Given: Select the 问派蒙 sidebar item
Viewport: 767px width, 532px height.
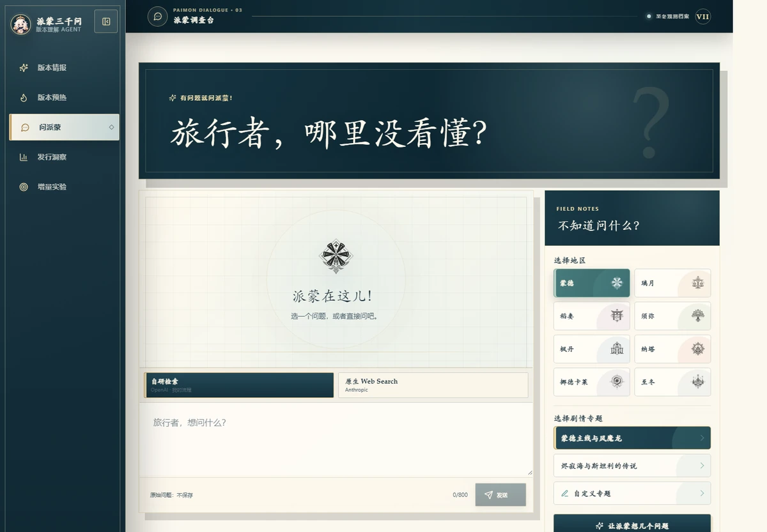Looking at the screenshot, I should [x=64, y=127].
